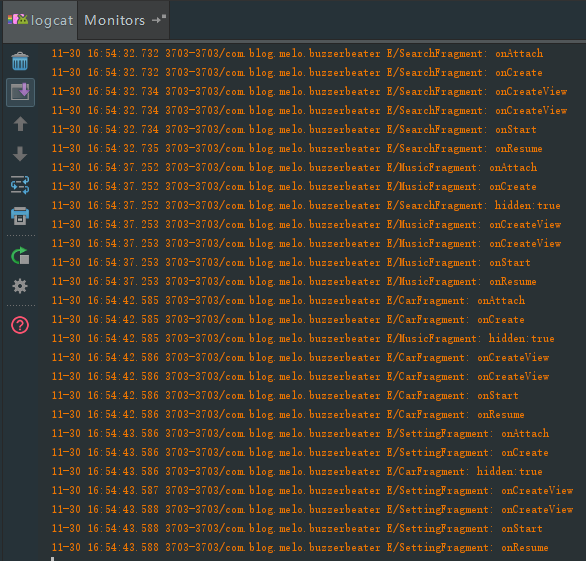Print the logcat output via the printer icon
The width and height of the screenshot is (586, 561).
(20, 216)
